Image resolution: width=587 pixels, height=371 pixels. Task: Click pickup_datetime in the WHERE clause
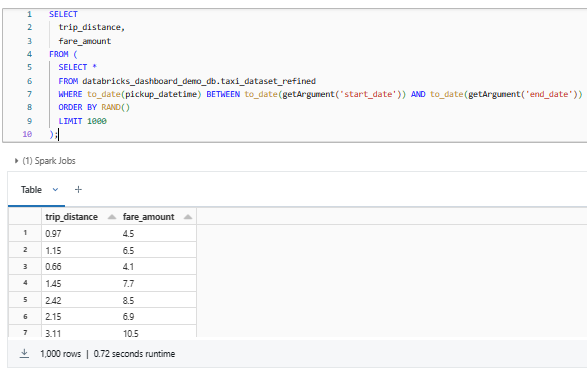(x=161, y=94)
